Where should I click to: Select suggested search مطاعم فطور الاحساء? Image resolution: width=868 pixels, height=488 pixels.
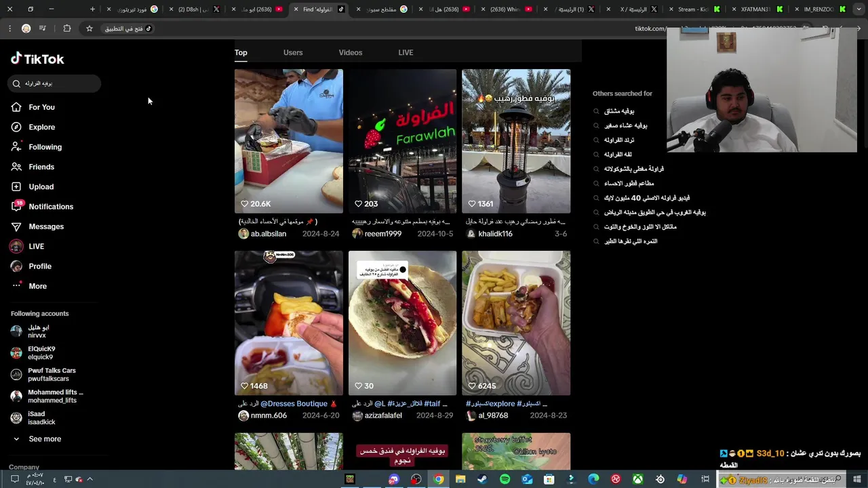(629, 184)
